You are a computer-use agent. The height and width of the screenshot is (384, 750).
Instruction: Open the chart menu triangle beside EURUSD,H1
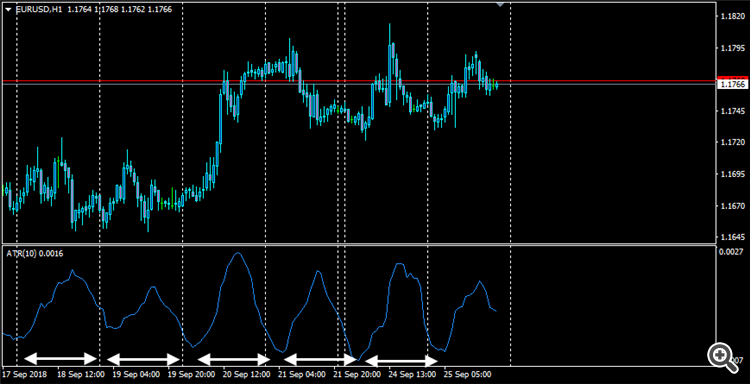(8, 9)
